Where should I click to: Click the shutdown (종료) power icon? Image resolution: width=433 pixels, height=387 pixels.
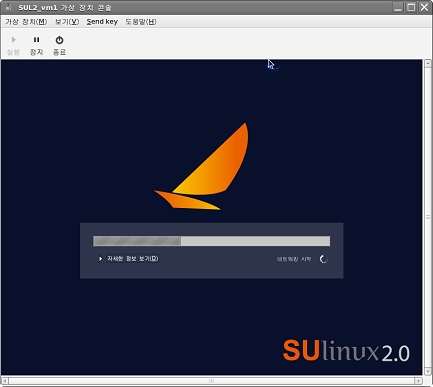pyautogui.click(x=59, y=40)
